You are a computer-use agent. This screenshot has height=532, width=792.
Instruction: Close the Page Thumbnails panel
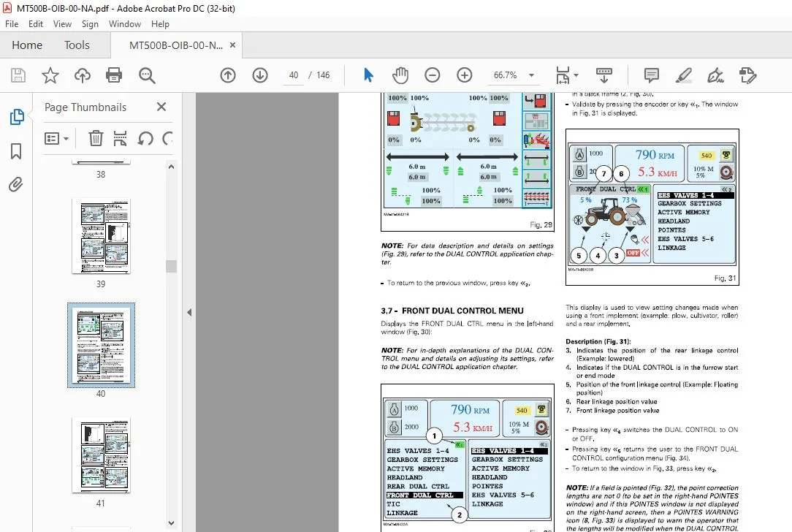(x=161, y=107)
